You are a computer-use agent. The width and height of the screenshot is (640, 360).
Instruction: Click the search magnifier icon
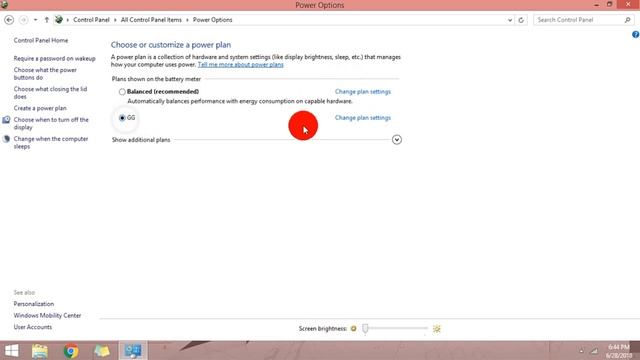pos(628,20)
